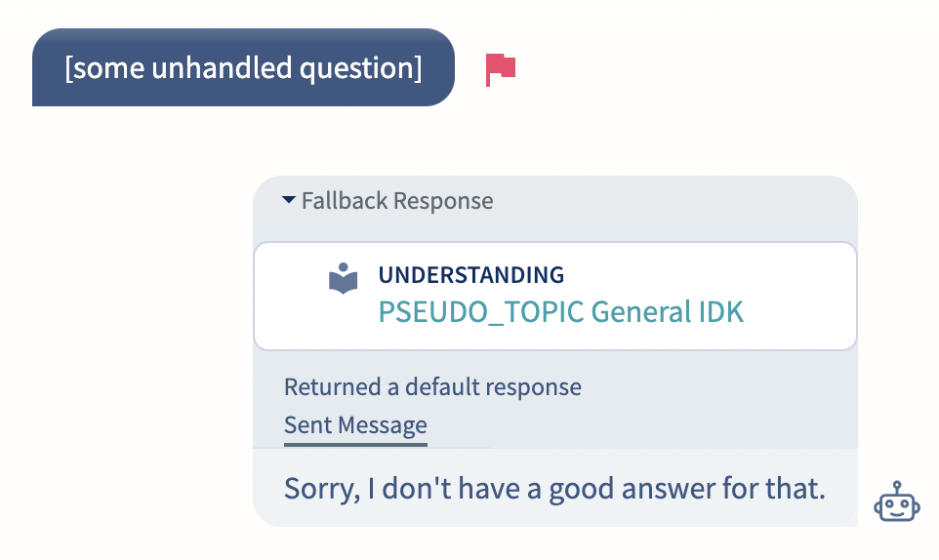Collapse the Fallback Response triangle
This screenshot has height=560, width=939.
(289, 200)
